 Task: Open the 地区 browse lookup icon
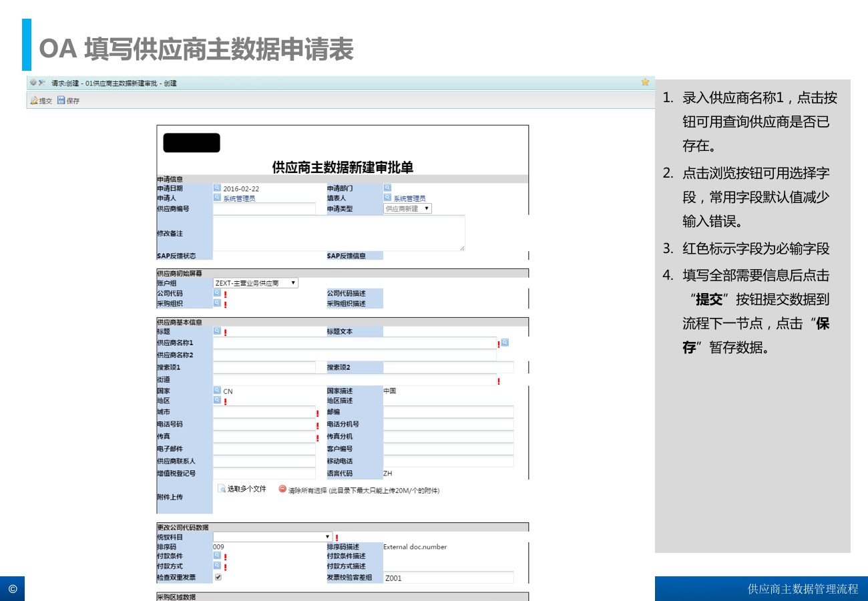pyautogui.click(x=217, y=400)
